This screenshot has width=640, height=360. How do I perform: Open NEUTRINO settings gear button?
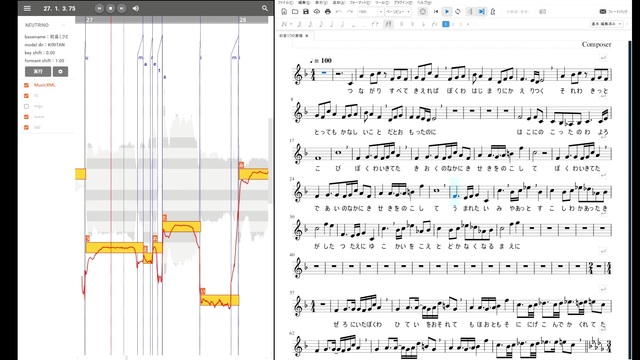tap(60, 71)
